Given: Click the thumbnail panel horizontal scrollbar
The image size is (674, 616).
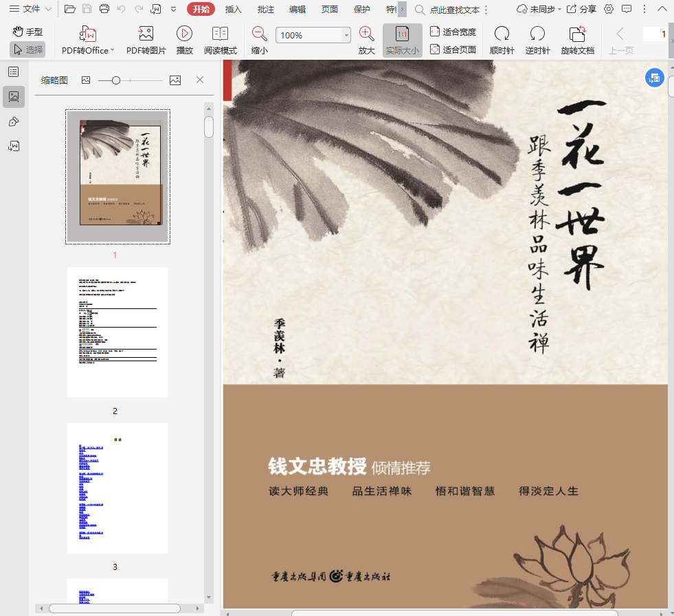Looking at the screenshot, I should [114, 608].
